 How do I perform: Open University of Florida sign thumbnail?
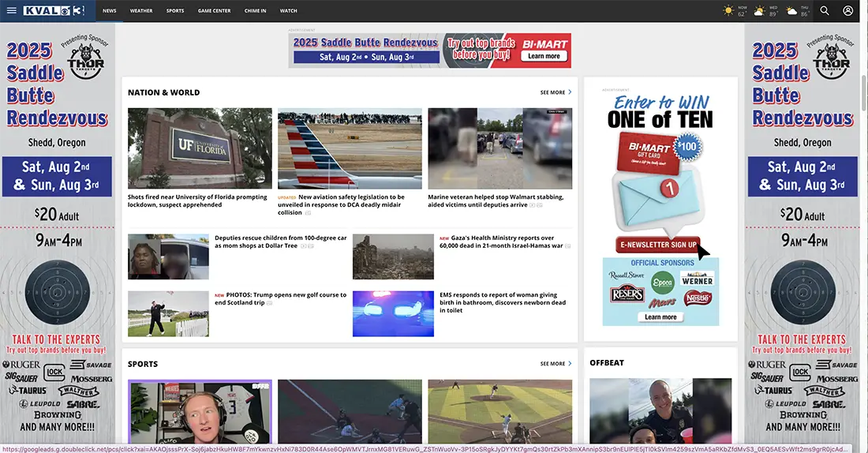tap(200, 148)
